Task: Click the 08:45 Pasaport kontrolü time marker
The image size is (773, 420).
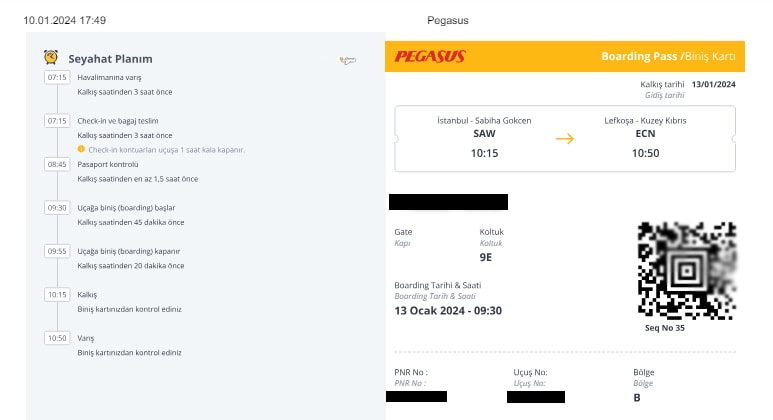Action: (x=57, y=164)
